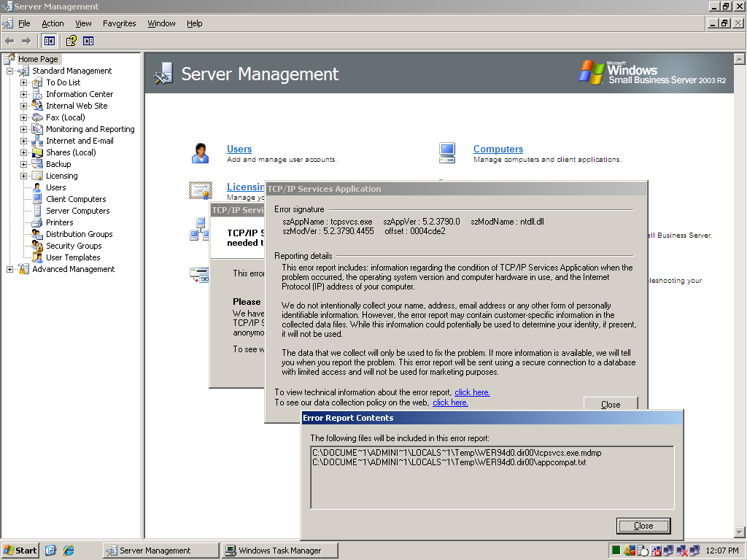Expand the To Do List node
The width and height of the screenshot is (747, 560).
23,82
